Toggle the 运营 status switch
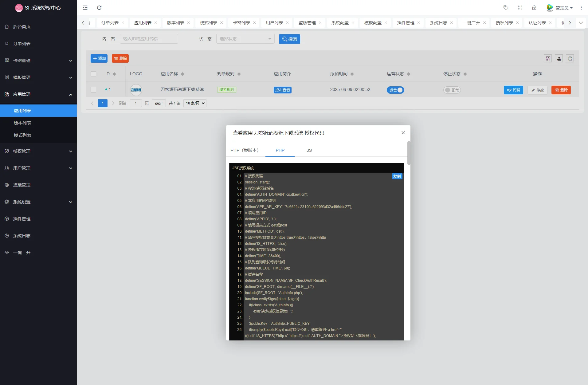The width and height of the screenshot is (588, 385). tap(395, 90)
